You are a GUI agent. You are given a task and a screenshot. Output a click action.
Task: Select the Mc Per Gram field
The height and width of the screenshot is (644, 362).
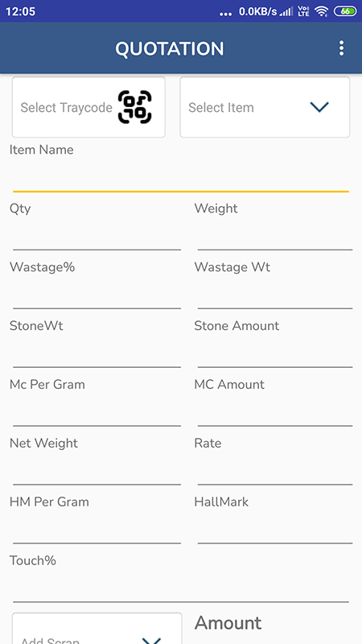pos(97,411)
